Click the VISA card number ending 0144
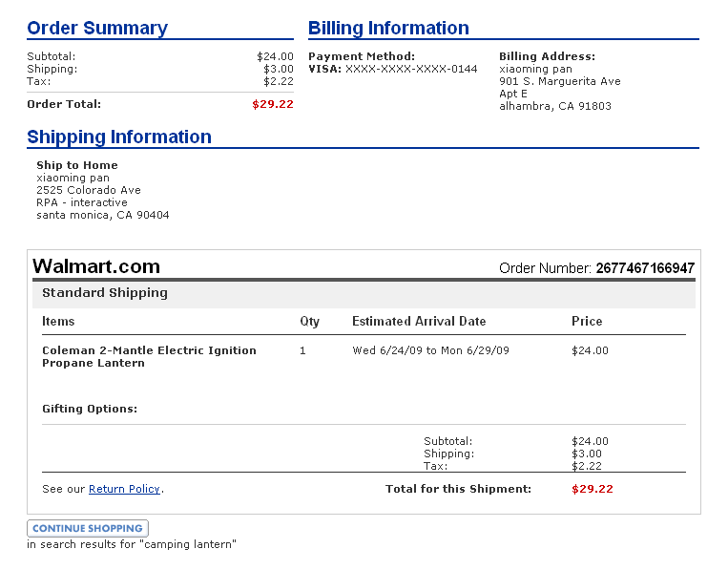 point(411,69)
